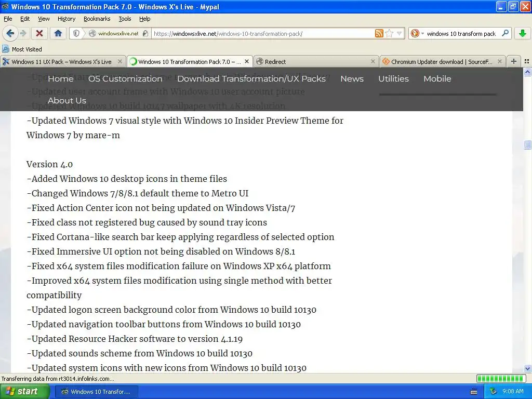The height and width of the screenshot is (399, 532).
Task: Open the Utilities navigation link
Action: 393,79
